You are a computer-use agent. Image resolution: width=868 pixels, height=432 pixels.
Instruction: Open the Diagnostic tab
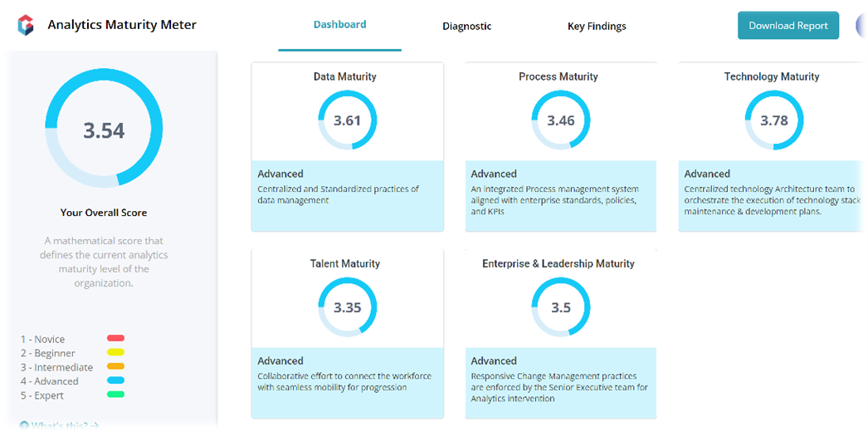point(466,26)
